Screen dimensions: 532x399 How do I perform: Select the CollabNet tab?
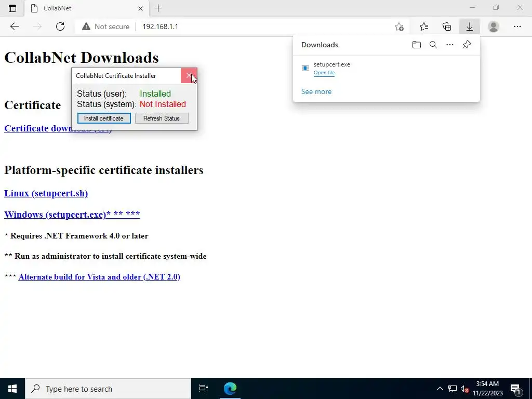87,8
